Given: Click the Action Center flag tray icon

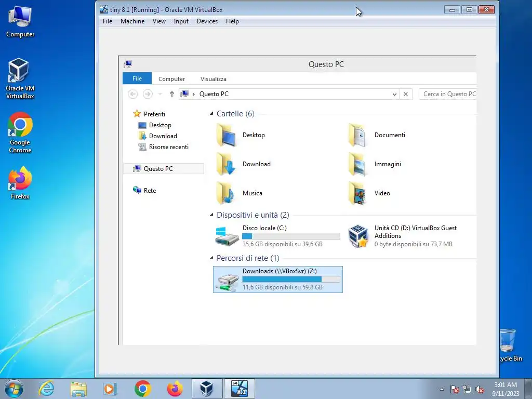Looking at the screenshot, I should (x=455, y=390).
